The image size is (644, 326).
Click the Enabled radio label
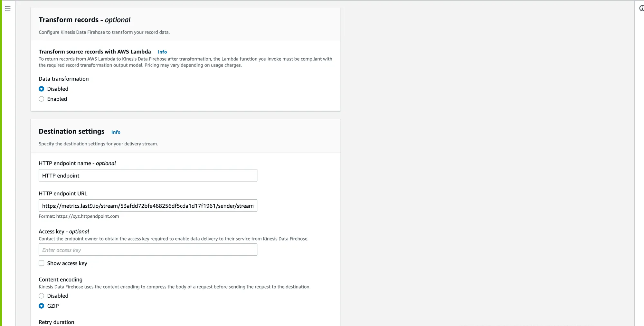[x=57, y=99]
